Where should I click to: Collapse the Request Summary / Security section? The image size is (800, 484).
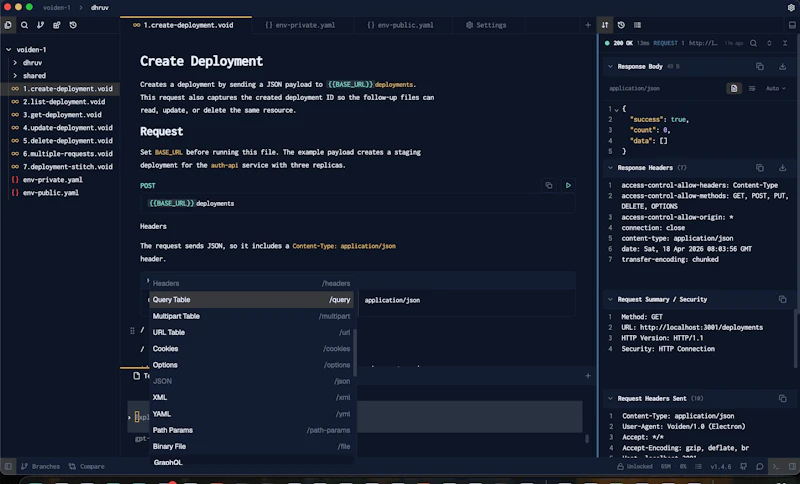coord(610,299)
